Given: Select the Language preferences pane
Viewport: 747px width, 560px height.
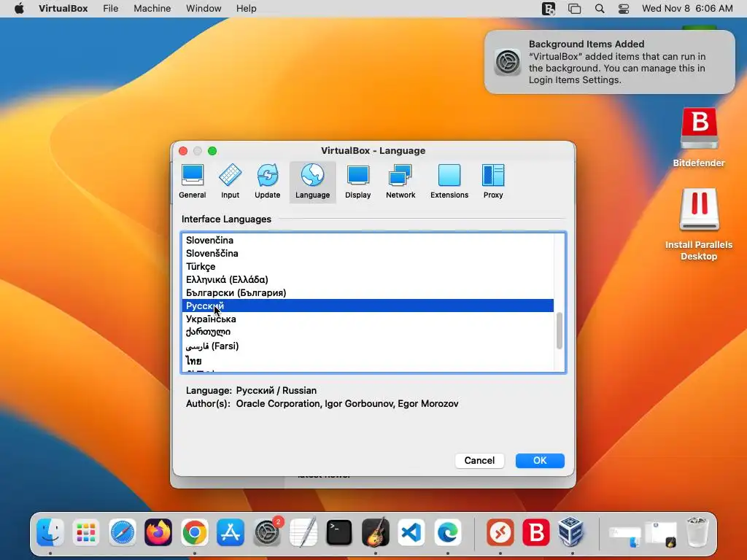Looking at the screenshot, I should click(x=312, y=182).
